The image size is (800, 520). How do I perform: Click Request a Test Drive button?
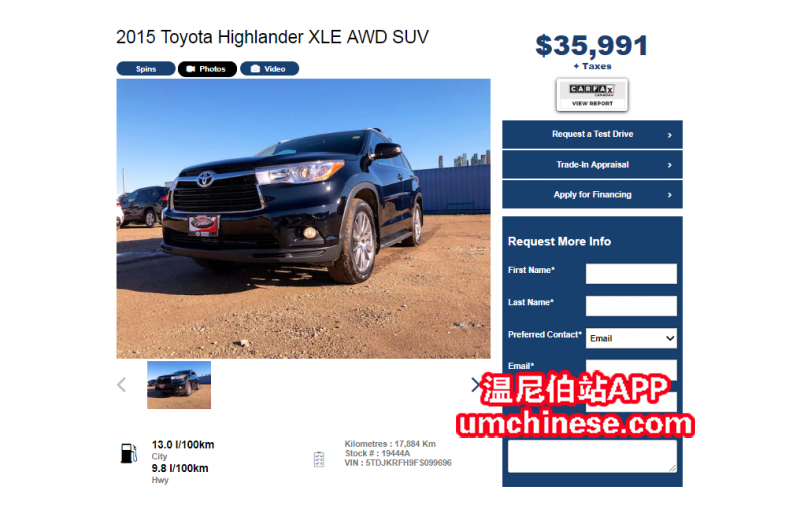click(x=592, y=135)
